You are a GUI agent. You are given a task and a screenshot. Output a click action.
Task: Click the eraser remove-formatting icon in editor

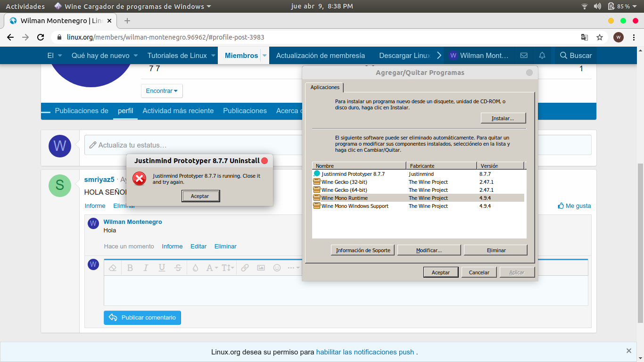coord(112,268)
